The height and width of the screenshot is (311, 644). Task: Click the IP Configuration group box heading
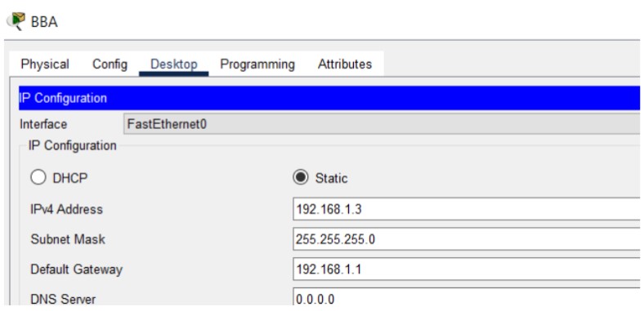point(72,145)
